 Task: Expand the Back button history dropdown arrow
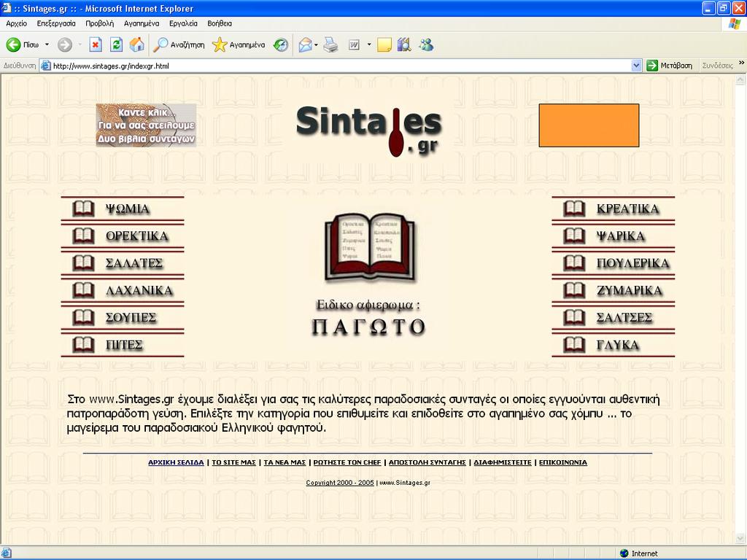(47, 44)
